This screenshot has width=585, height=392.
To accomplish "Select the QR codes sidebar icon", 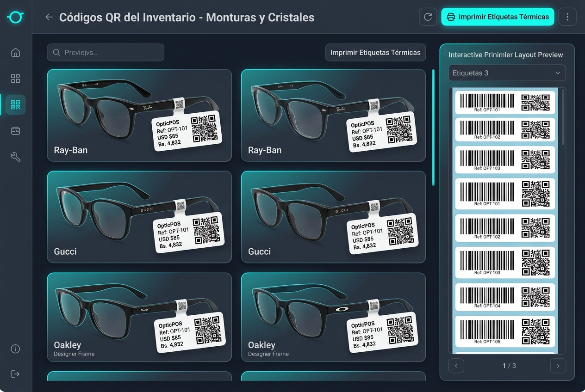I will click(x=15, y=104).
